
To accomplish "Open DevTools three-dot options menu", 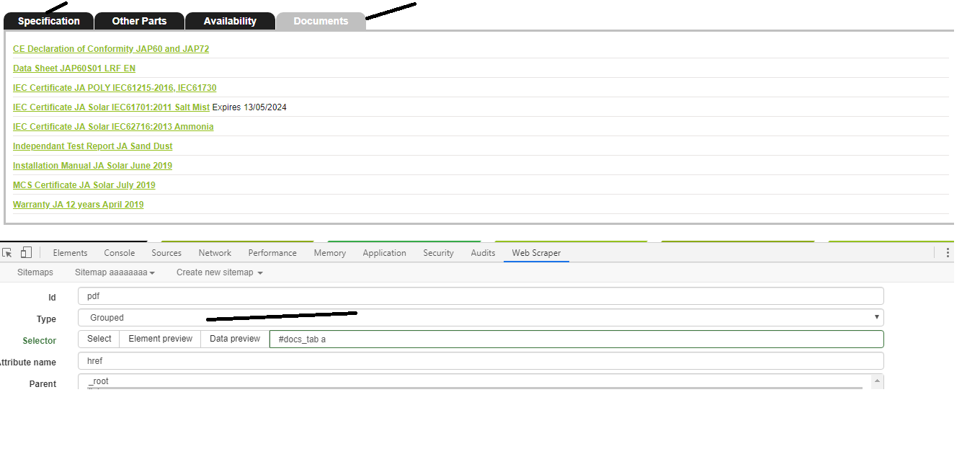I will click(948, 253).
